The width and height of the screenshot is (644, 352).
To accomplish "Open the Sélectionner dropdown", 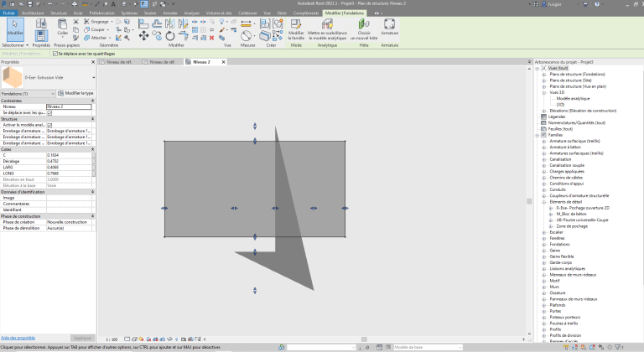I will coord(15,45).
